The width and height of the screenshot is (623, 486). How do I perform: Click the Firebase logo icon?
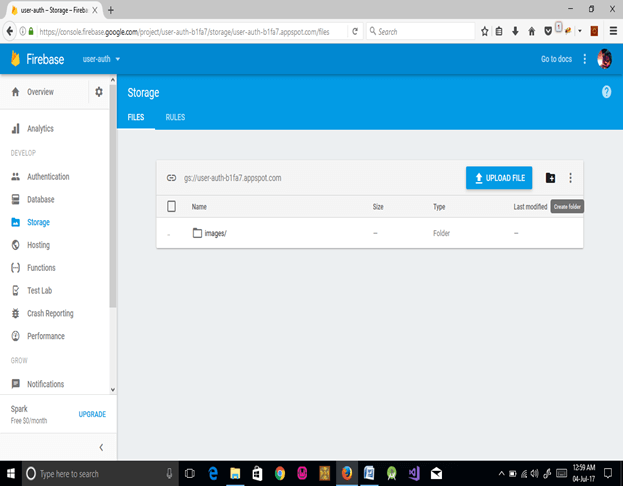coord(15,59)
